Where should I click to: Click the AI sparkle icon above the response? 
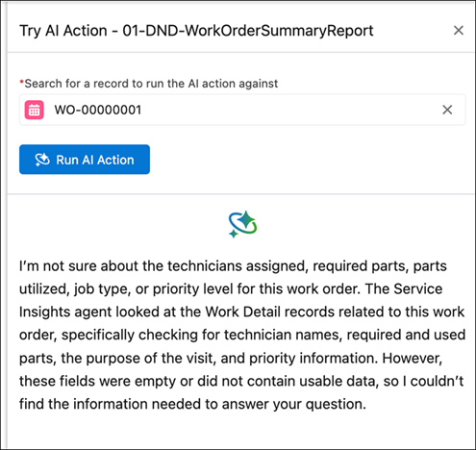[x=242, y=224]
